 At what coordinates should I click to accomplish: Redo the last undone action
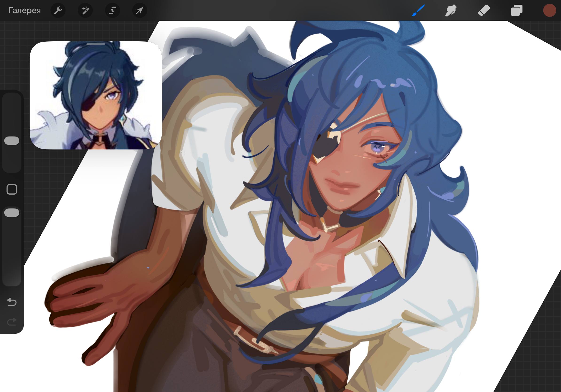12,322
